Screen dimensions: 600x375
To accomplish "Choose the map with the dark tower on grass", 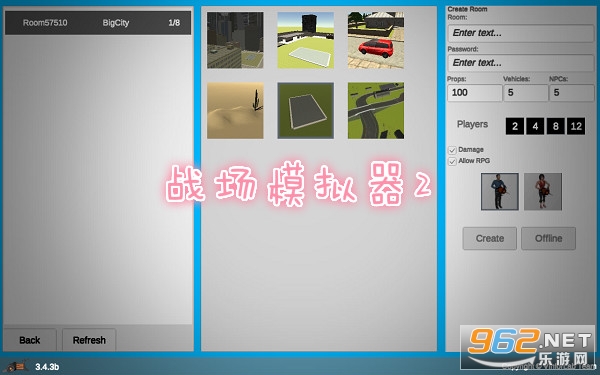I will coord(305,40).
